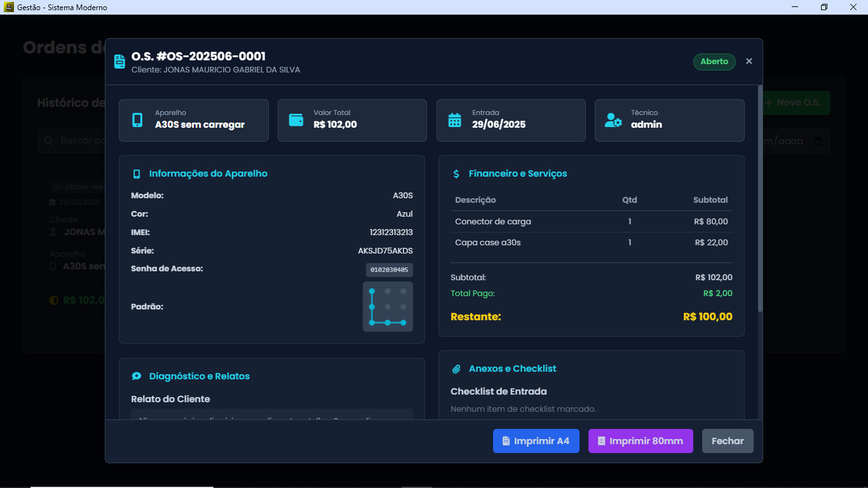Click the access password code 0102030405
Screen dimensions: 868x488
pos(389,270)
